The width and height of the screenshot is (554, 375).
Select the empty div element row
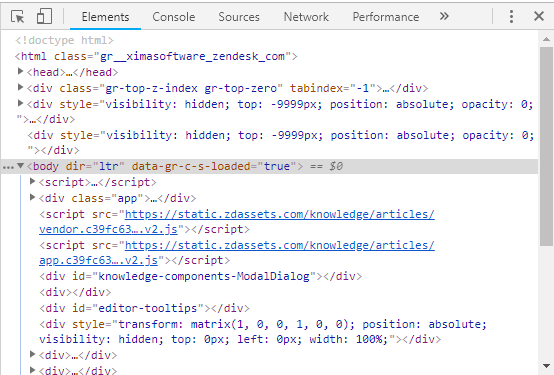click(x=75, y=292)
